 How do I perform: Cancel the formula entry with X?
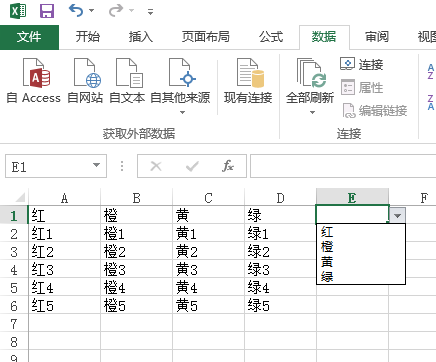(156, 166)
